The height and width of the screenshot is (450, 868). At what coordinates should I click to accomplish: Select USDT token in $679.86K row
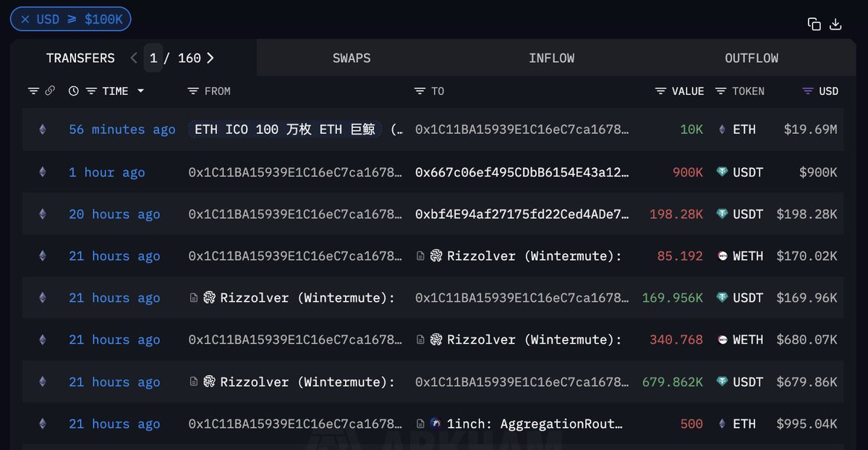point(739,382)
